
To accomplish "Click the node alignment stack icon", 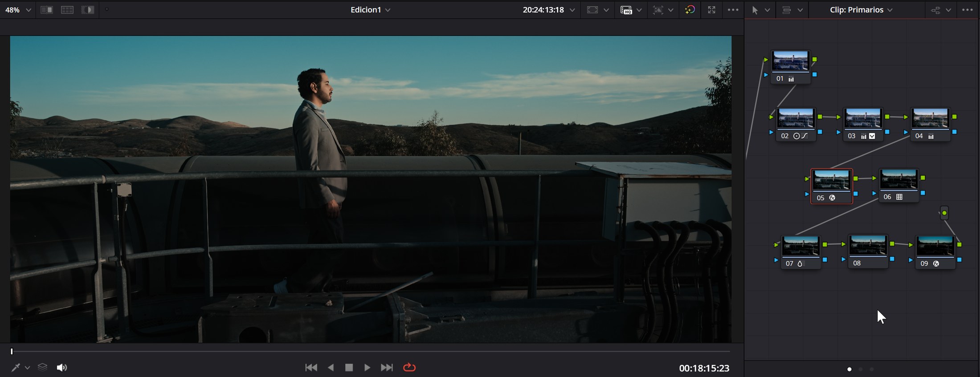I will point(787,10).
